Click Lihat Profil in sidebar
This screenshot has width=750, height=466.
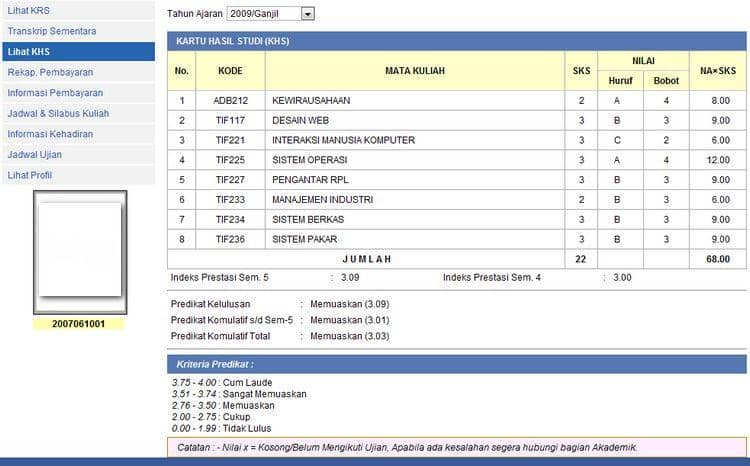pyautogui.click(x=30, y=175)
